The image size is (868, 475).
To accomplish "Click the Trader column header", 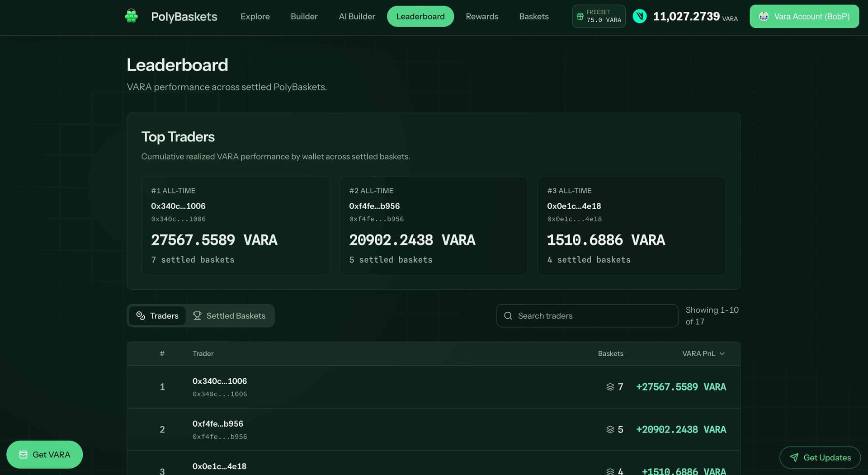I will click(x=203, y=353).
